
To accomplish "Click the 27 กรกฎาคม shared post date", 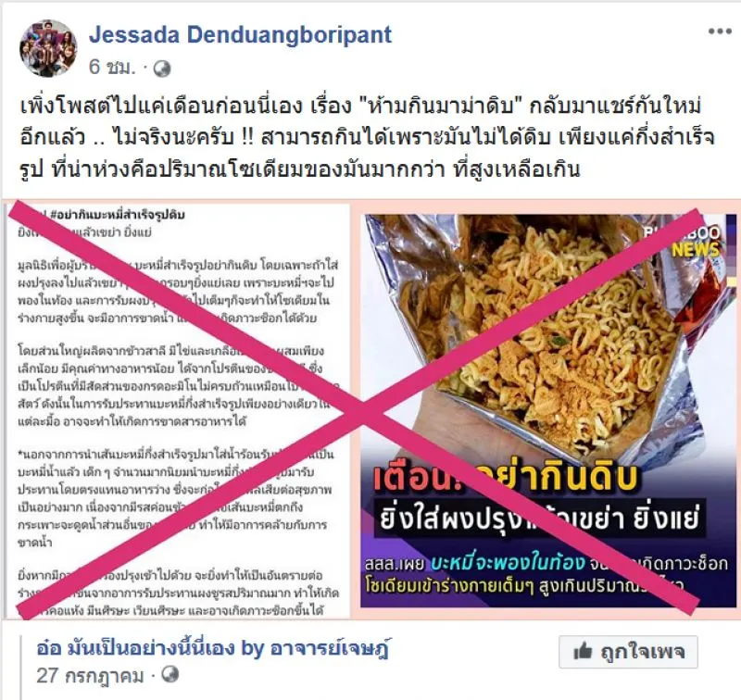I will tap(90, 676).
